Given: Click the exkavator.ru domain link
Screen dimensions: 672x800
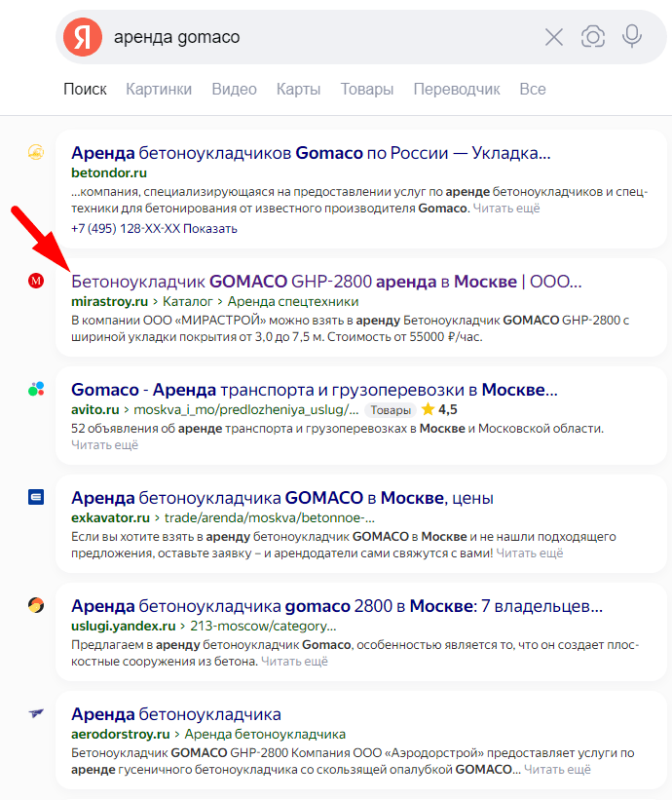Looking at the screenshot, I should click(110, 517).
